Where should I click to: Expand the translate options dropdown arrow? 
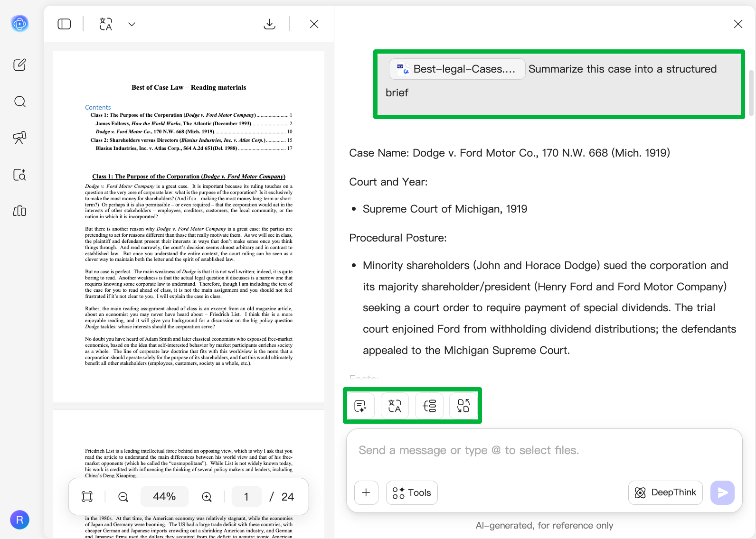click(x=132, y=24)
